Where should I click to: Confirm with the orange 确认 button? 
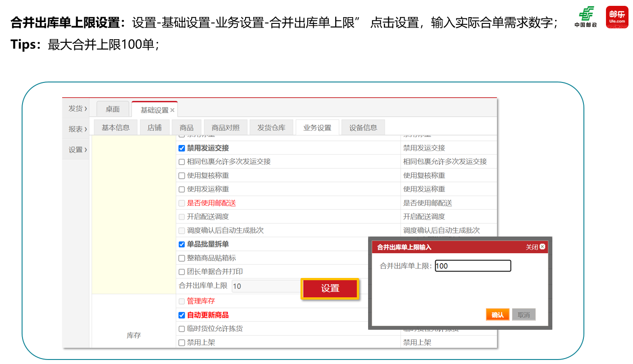coord(498,315)
